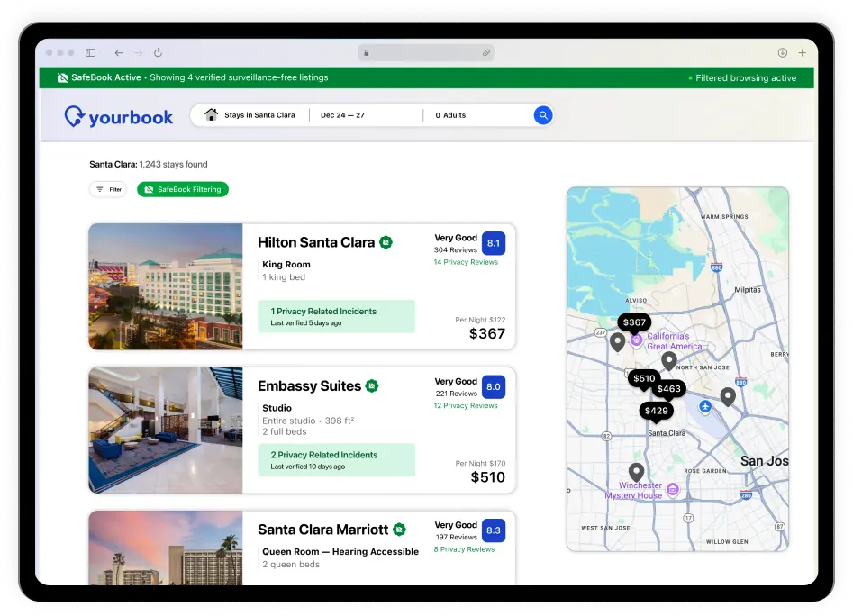The height and width of the screenshot is (616, 853).
Task: Open the Hilton Santa Clara listing title
Action: tap(316, 242)
